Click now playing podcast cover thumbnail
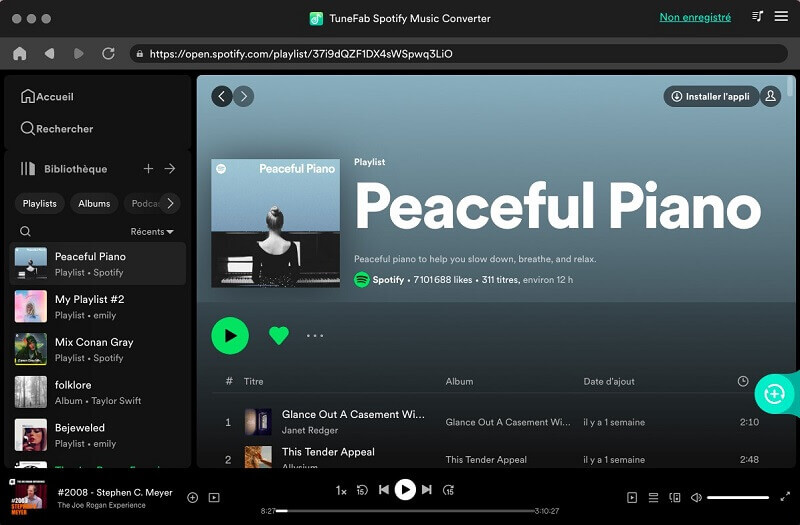The image size is (800, 525). 29,497
